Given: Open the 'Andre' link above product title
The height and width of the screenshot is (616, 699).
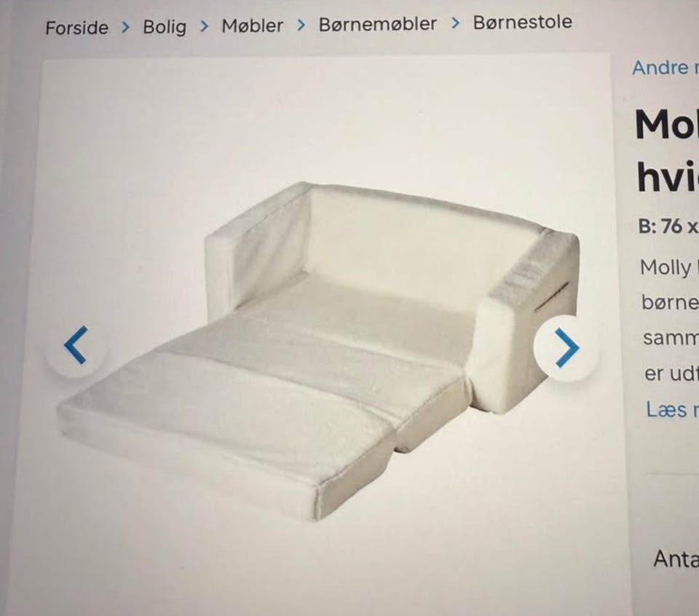Looking at the screenshot, I should [x=665, y=68].
